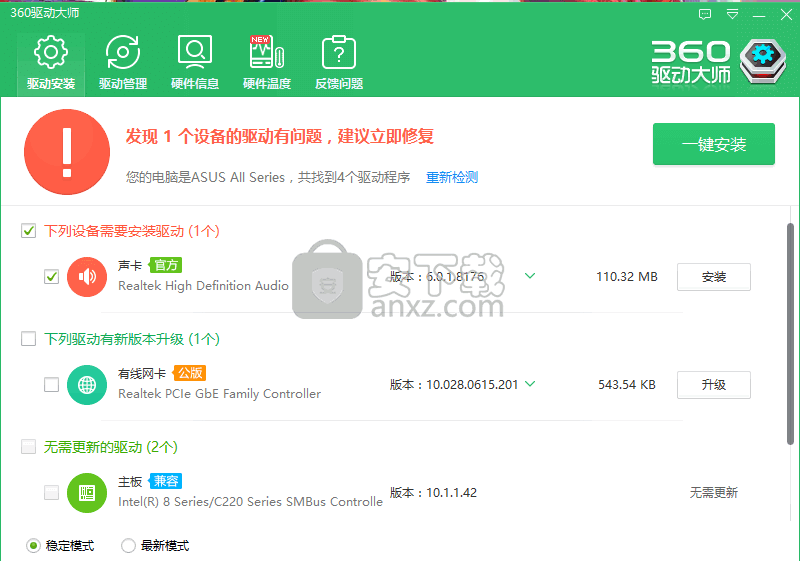The width and height of the screenshot is (800, 561).
Task: Click the 下列设备需要安装驱动 (1个) heading
Action: [132, 231]
